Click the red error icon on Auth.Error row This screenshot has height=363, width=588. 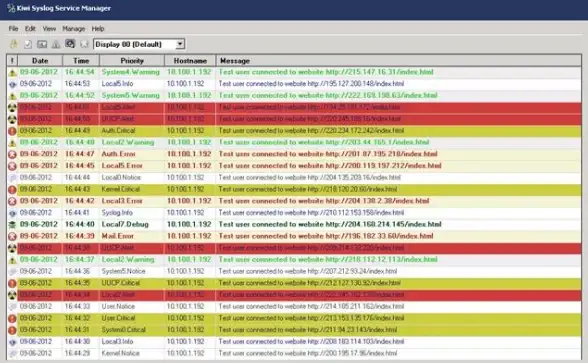[12, 154]
